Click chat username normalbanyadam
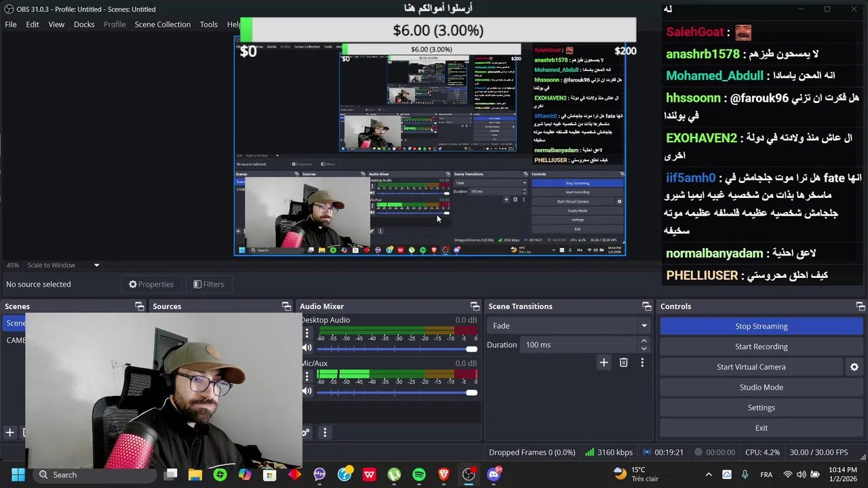868x488 pixels. 715,253
